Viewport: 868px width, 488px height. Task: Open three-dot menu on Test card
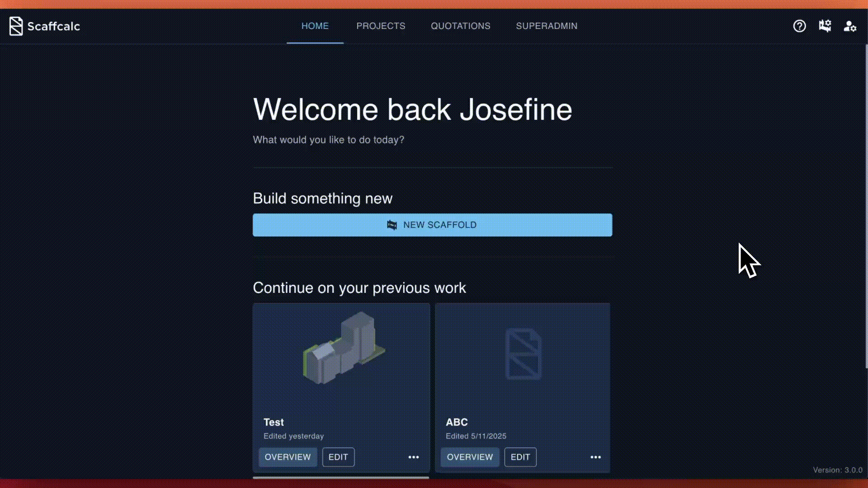413,457
